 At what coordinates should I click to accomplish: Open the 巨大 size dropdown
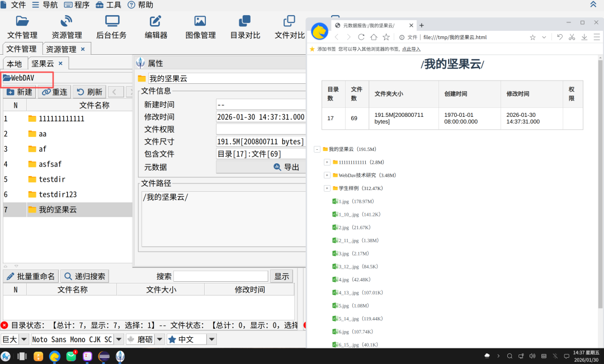pyautogui.click(x=24, y=339)
